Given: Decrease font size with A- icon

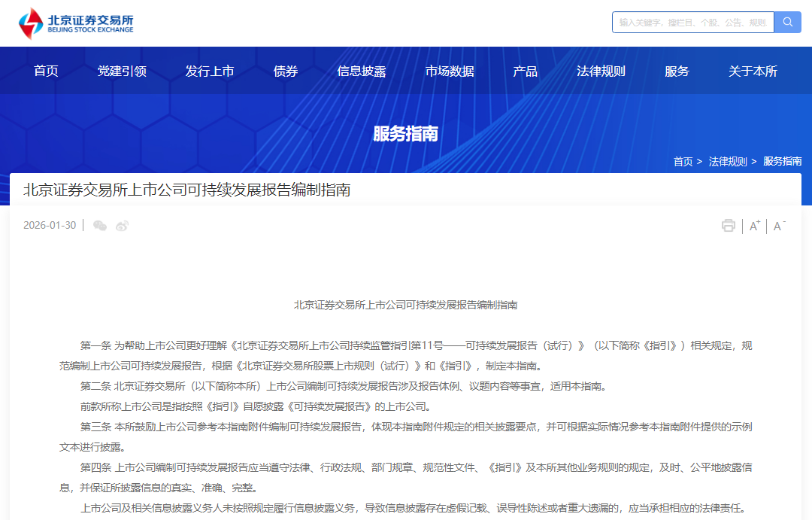Looking at the screenshot, I should 779,225.
